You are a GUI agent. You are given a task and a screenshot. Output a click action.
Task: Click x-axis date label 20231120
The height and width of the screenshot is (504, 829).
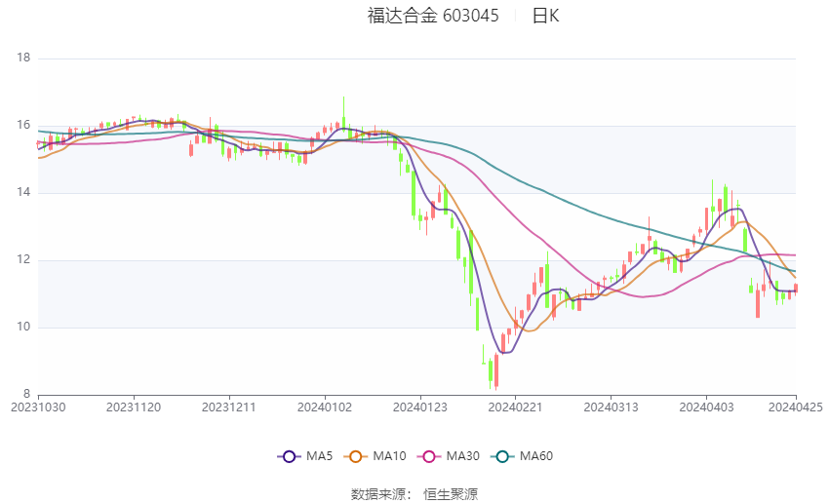click(x=134, y=407)
